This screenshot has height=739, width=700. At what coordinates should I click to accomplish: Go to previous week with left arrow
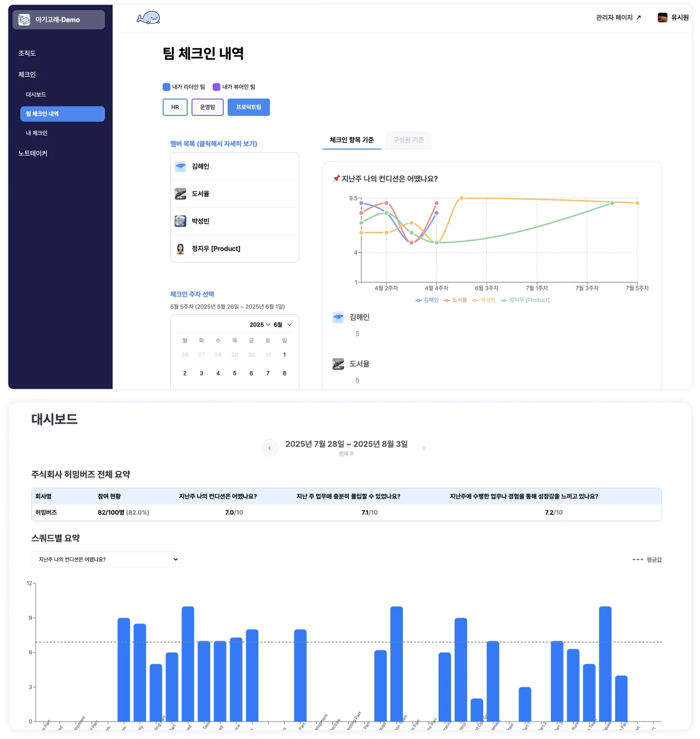269,448
